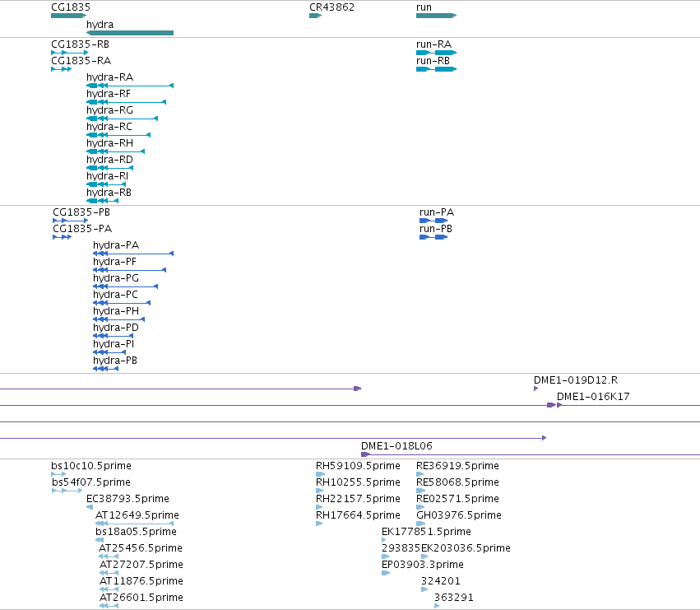
Task: Click the run-RB transcript label
Action: pyautogui.click(x=433, y=61)
